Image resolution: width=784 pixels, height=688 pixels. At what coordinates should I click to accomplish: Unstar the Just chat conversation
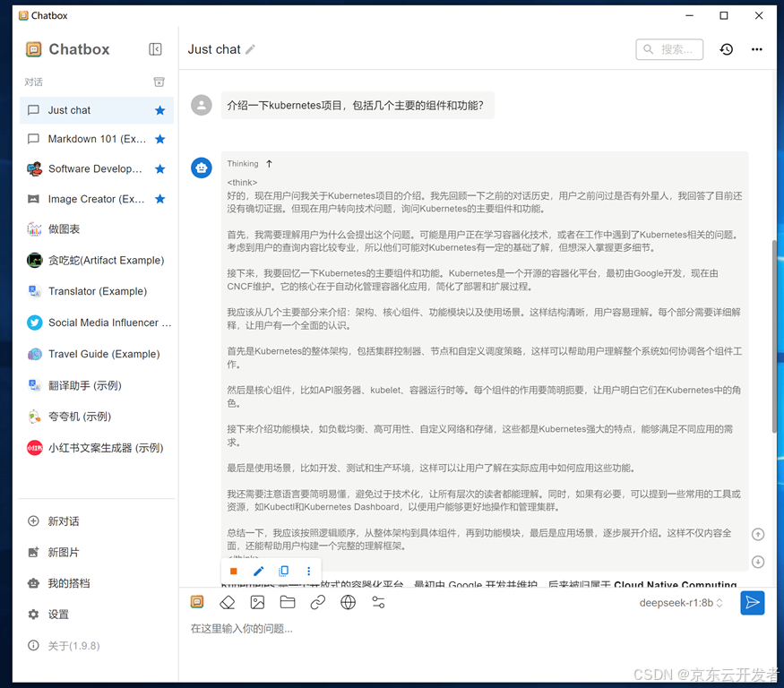coord(160,110)
